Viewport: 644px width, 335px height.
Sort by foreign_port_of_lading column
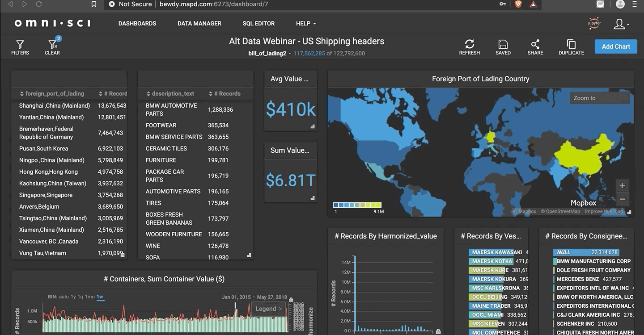[52, 94]
